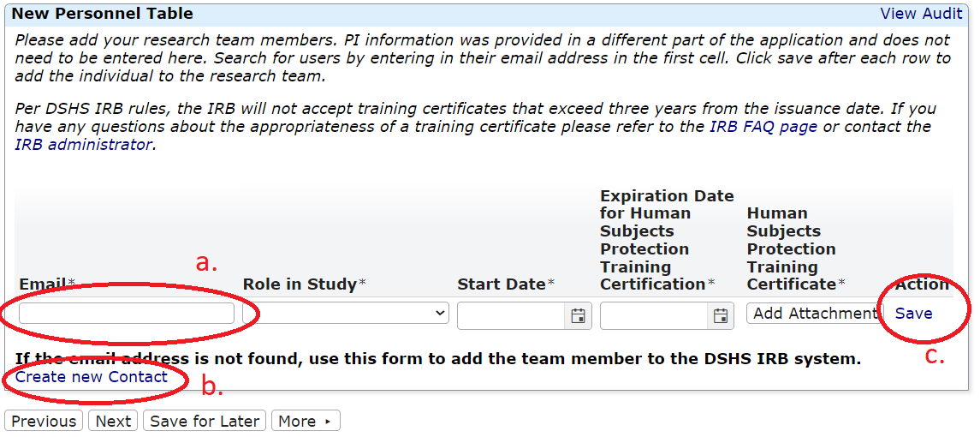Open the Expiration Date calendar picker
The image size is (980, 437).
721,315
